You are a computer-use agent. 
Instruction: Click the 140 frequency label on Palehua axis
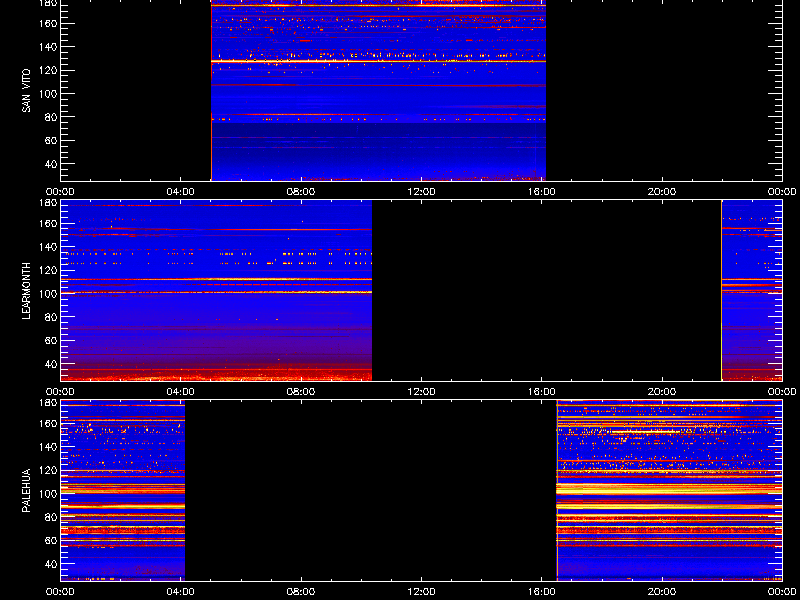coord(49,447)
